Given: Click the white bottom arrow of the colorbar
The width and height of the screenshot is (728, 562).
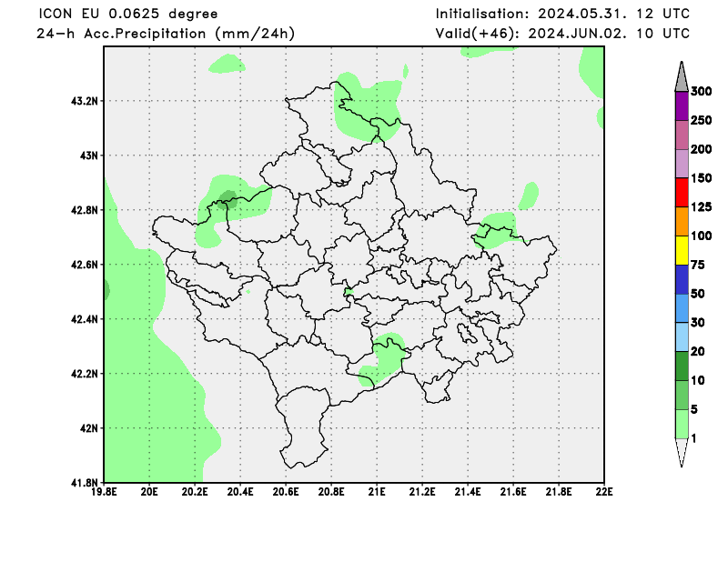Looking at the screenshot, I should (x=682, y=453).
